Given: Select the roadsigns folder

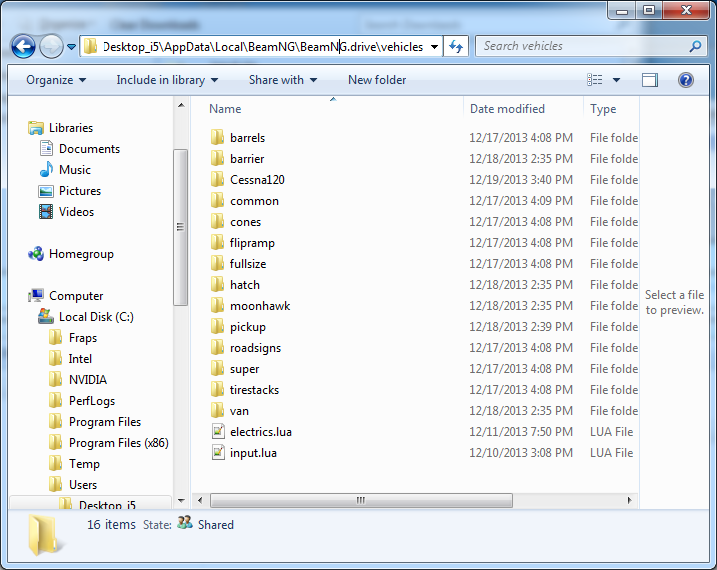Looking at the screenshot, I should (255, 348).
